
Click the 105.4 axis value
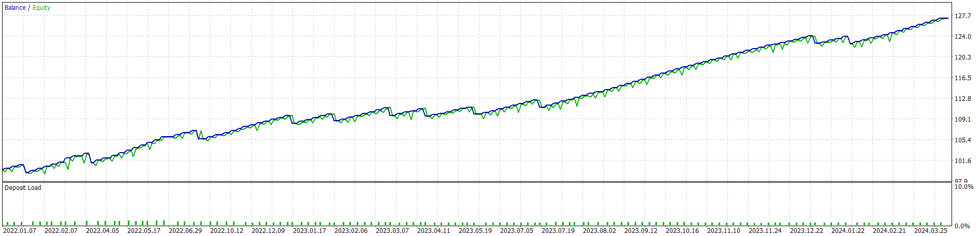pyautogui.click(x=963, y=140)
